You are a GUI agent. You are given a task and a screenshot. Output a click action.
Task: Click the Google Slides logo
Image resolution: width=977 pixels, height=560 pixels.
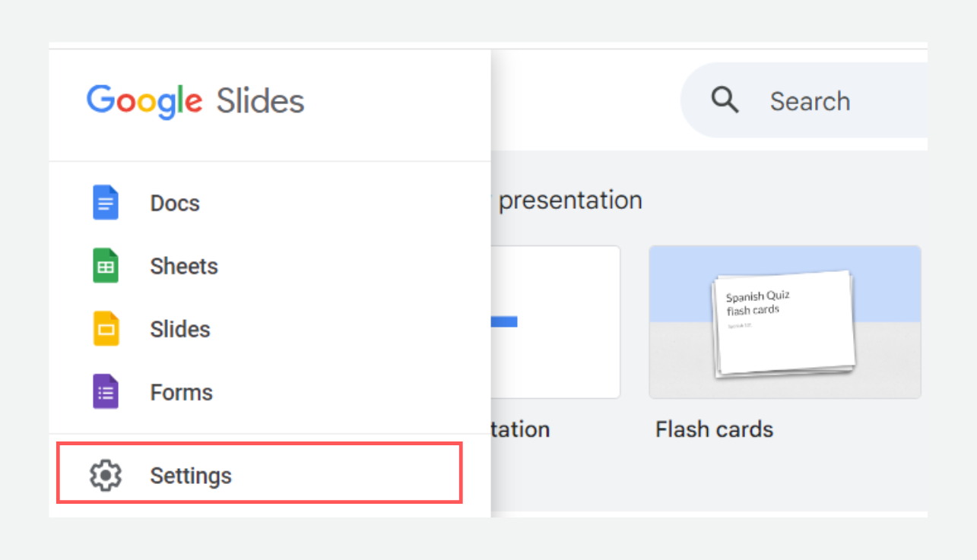coord(195,100)
